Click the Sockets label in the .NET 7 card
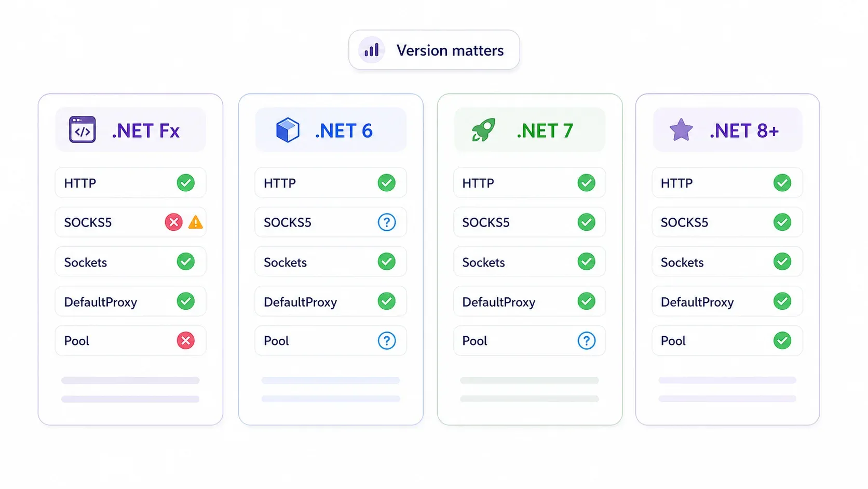Screen dimensions: 868x489 pos(483,262)
